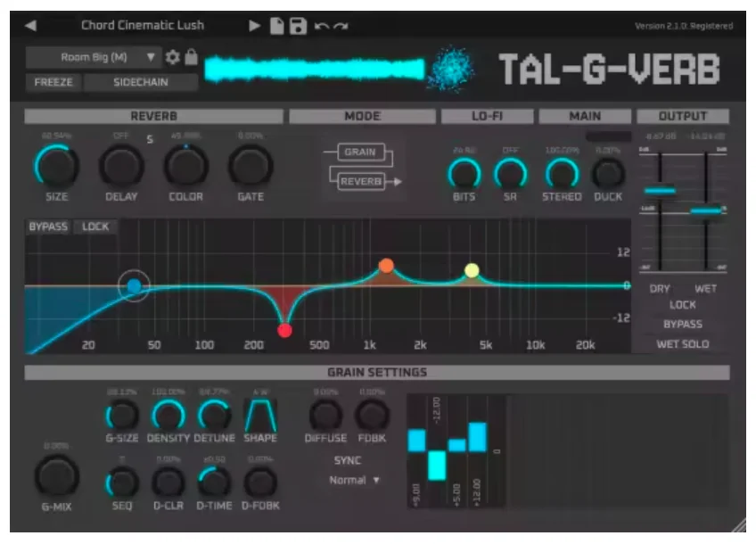Toggle the SIDECHAIN button
Viewport: 756px width, 544px height.
pyautogui.click(x=140, y=82)
